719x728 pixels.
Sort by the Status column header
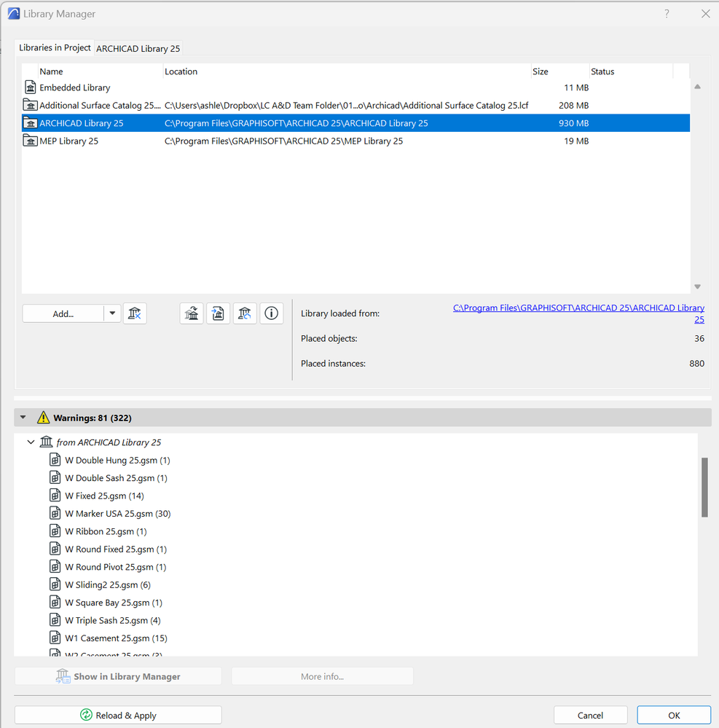[631, 71]
